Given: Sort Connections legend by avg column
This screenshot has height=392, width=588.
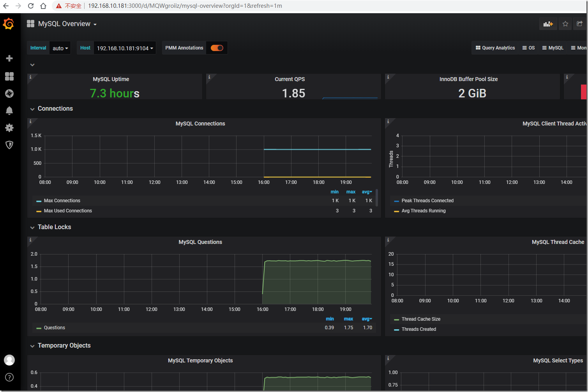Looking at the screenshot, I should (x=367, y=192).
